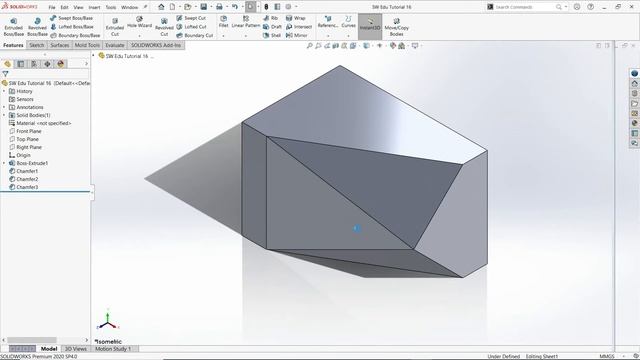This screenshot has height=360, width=640.
Task: Switch to the Surfaces tab
Action: [x=60, y=45]
